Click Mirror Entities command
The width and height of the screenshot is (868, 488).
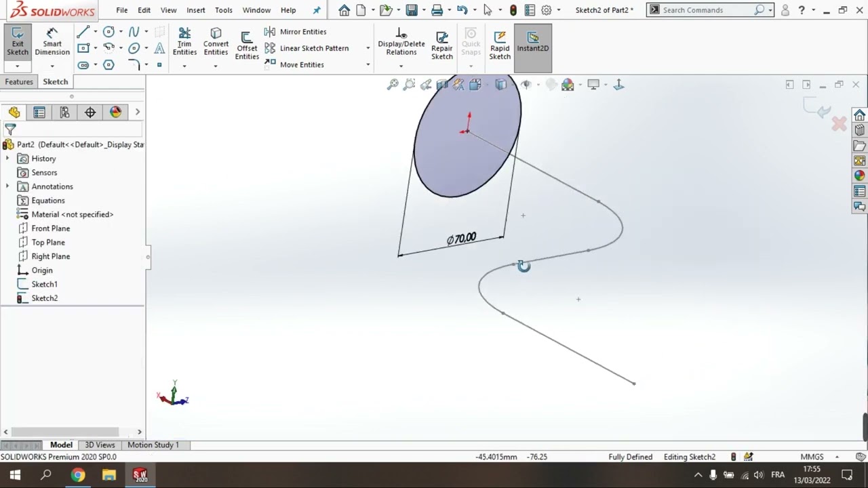coord(296,32)
